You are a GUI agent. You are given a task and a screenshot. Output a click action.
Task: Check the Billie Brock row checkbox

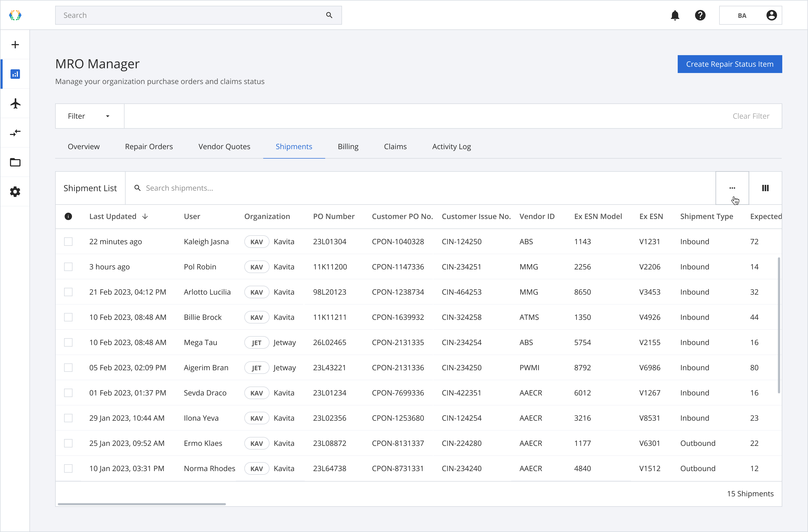coord(68,317)
